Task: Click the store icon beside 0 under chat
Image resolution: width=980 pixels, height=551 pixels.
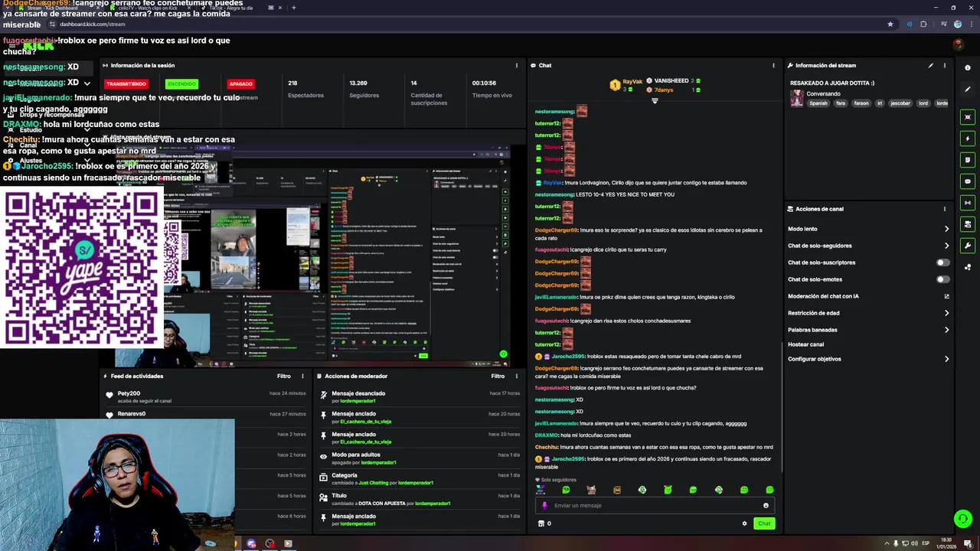Action: click(x=541, y=523)
